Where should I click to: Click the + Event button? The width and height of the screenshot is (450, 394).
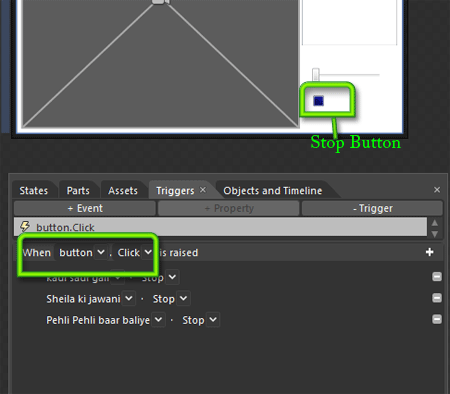click(x=85, y=208)
